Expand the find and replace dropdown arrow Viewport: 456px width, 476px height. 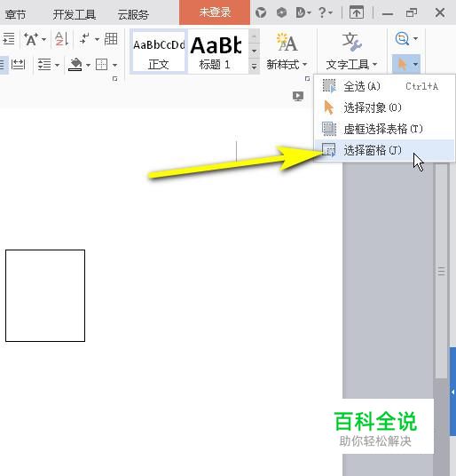pyautogui.click(x=416, y=38)
